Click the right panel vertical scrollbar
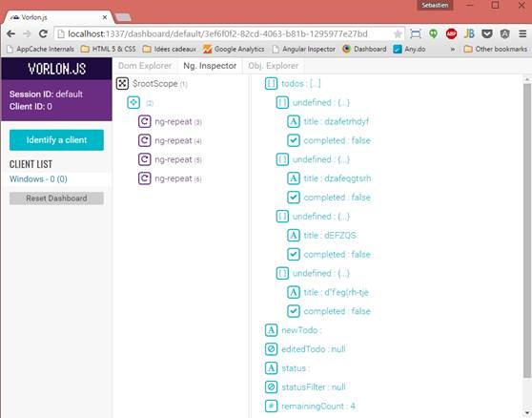532x418 pixels. point(527,231)
